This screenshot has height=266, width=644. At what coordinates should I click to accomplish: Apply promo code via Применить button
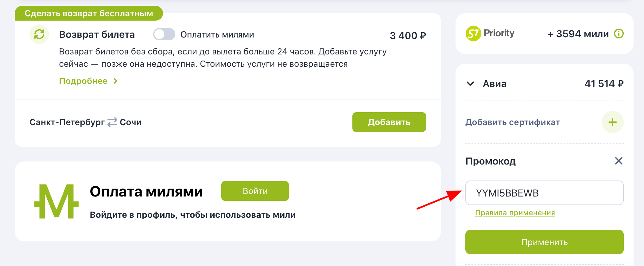click(x=544, y=242)
